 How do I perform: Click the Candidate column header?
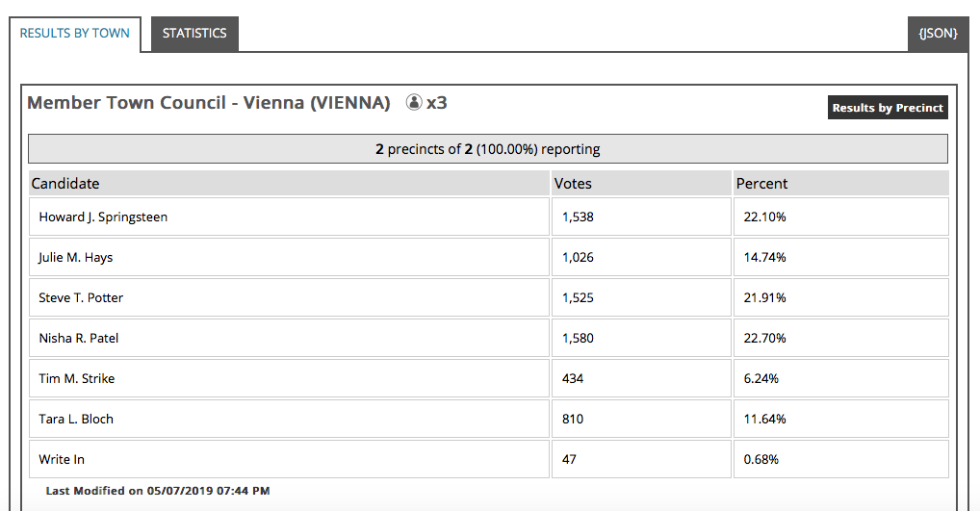tap(290, 183)
